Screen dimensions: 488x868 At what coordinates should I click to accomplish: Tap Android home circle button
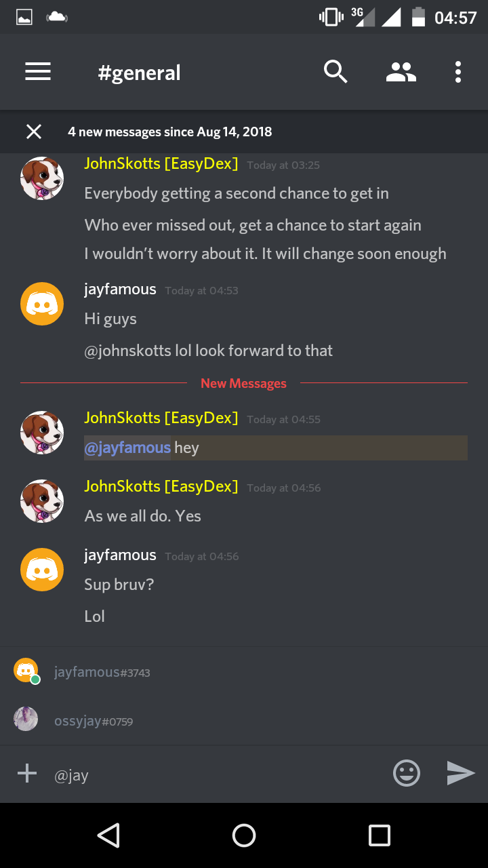(x=244, y=835)
